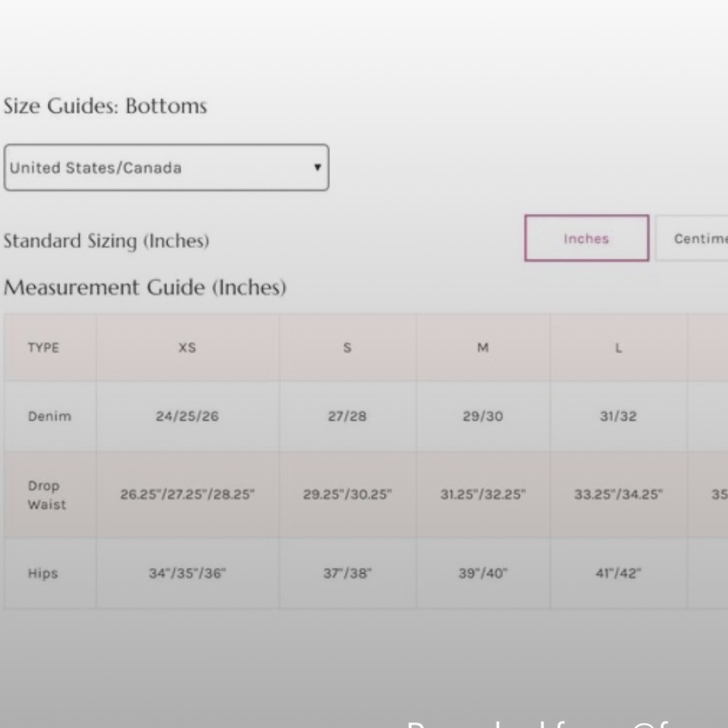Click the 24/25/26 denim XS cell
728x728 pixels.
click(188, 416)
